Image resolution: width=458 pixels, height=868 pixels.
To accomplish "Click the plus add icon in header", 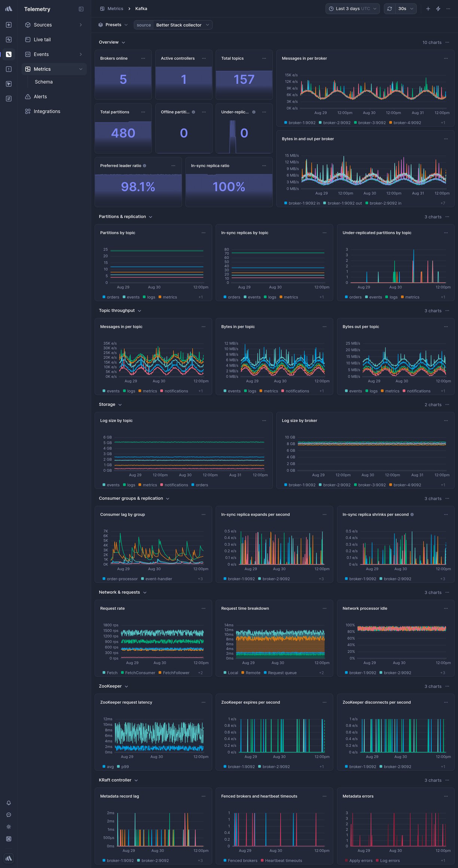I will pyautogui.click(x=428, y=9).
